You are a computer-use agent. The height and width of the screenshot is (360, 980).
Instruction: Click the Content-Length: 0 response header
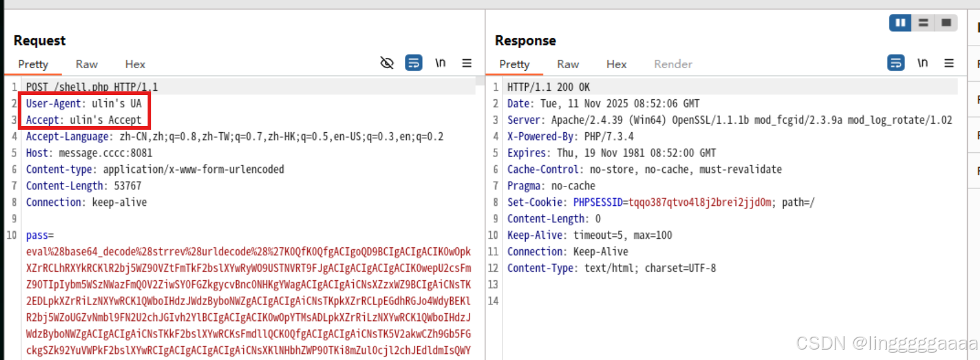click(x=554, y=219)
